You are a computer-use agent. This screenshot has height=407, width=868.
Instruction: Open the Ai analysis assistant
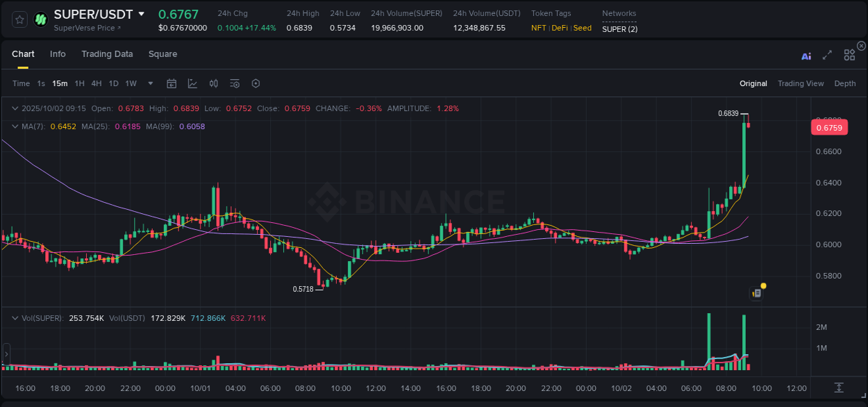pyautogui.click(x=806, y=56)
